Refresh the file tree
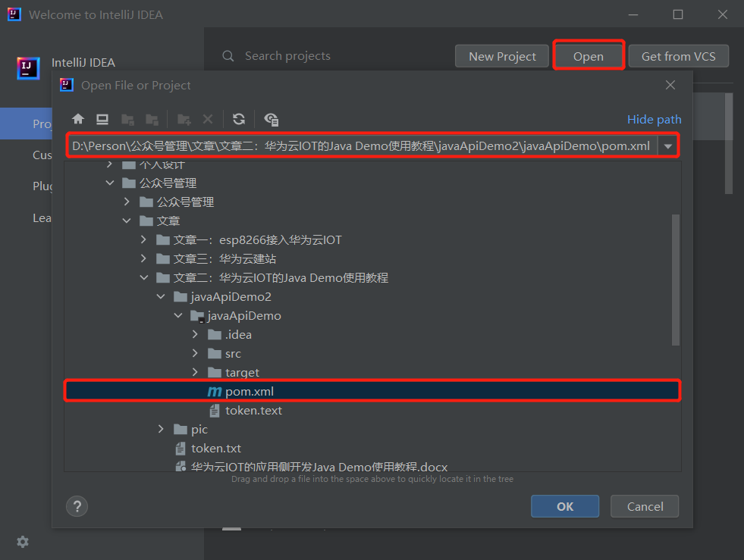The height and width of the screenshot is (560, 744). pyautogui.click(x=239, y=119)
